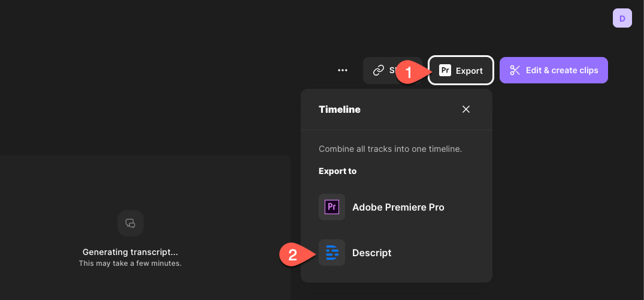The height and width of the screenshot is (300, 644).
Task: Click the "Timeline" popup heading
Action: (x=339, y=109)
